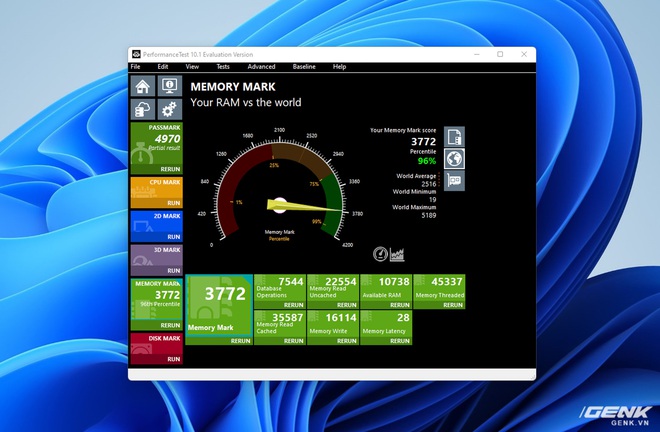
Task: Click the 7544 Database Operations score
Action: coord(291,281)
